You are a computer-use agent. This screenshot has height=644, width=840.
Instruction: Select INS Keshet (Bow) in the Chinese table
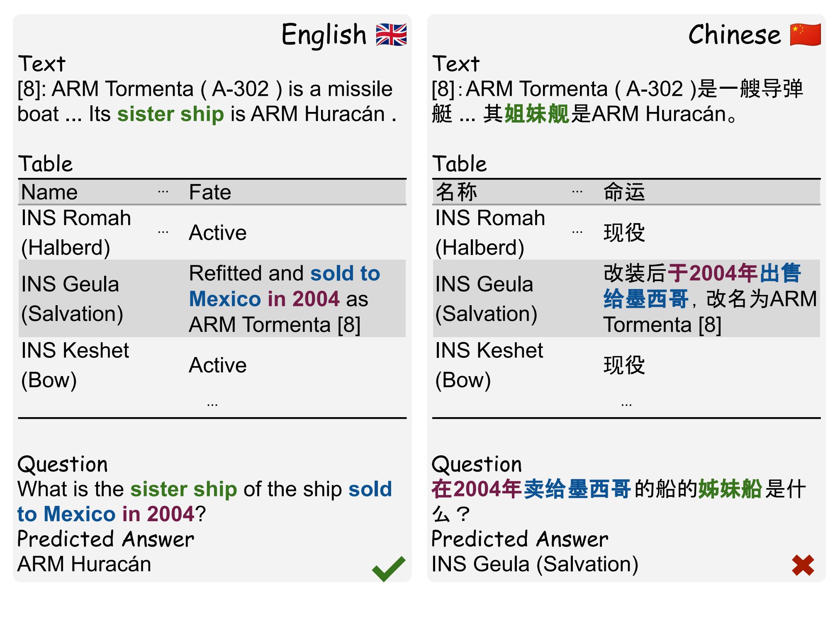pos(489,365)
